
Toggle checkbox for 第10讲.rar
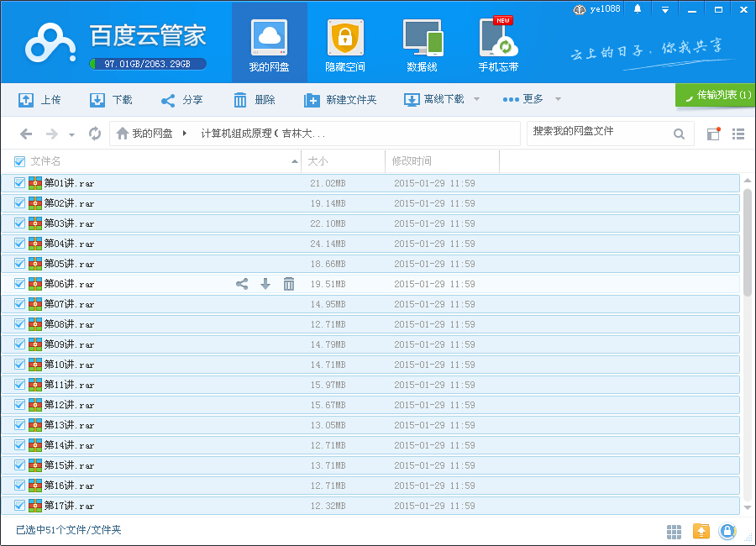pos(19,365)
